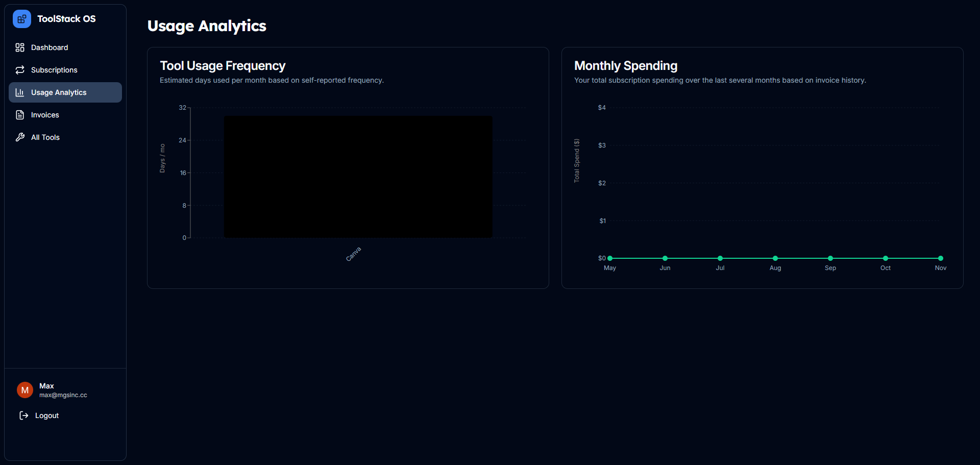Click the Canva usage bar

358,177
